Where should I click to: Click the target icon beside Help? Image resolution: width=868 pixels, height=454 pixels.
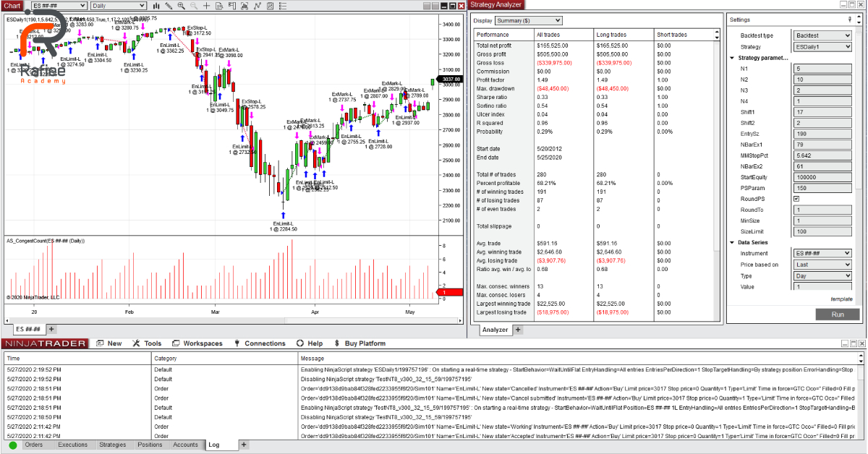point(300,343)
